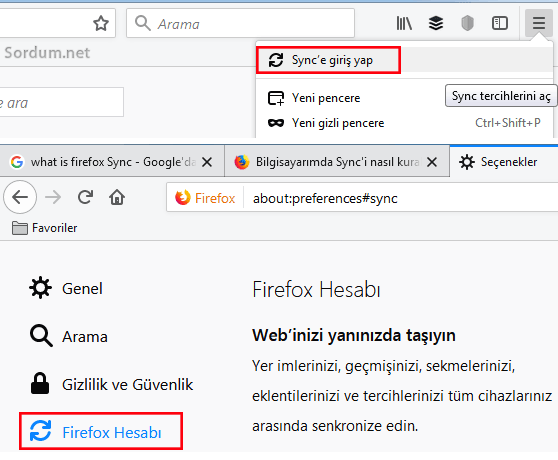The width and height of the screenshot is (558, 460).
Task: Switch to 'Bilgisayarımda Sync'i nasıl' tab
Action: [337, 162]
